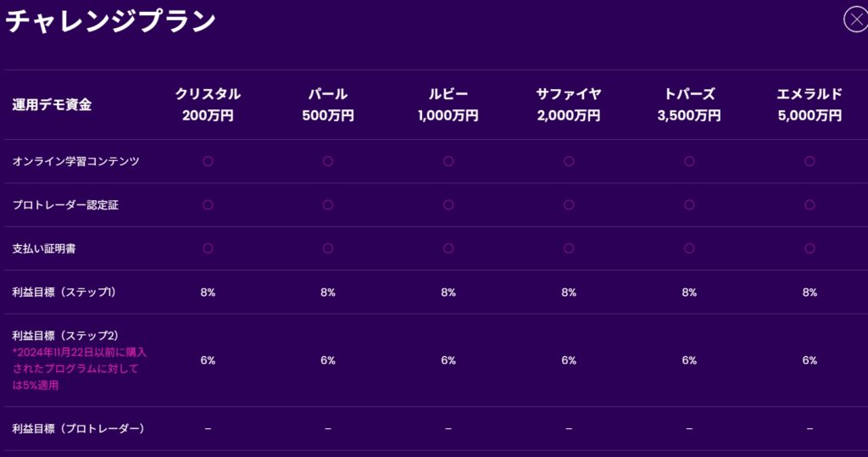The image size is (868, 457).
Task: Choose the ルビー 1,000万円 plan header
Action: [x=448, y=104]
